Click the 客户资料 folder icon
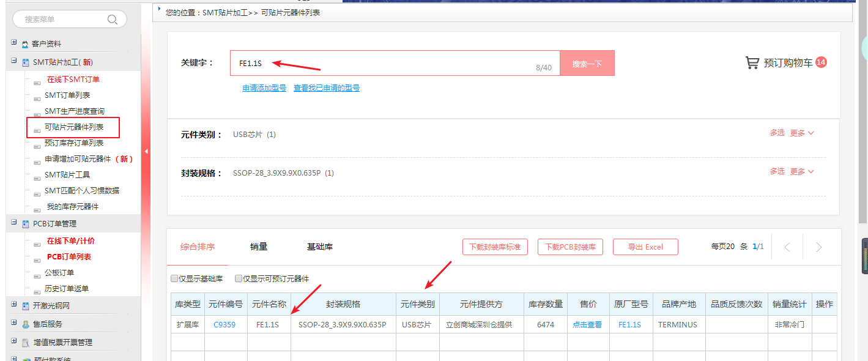The width and height of the screenshot is (868, 361). (25, 45)
